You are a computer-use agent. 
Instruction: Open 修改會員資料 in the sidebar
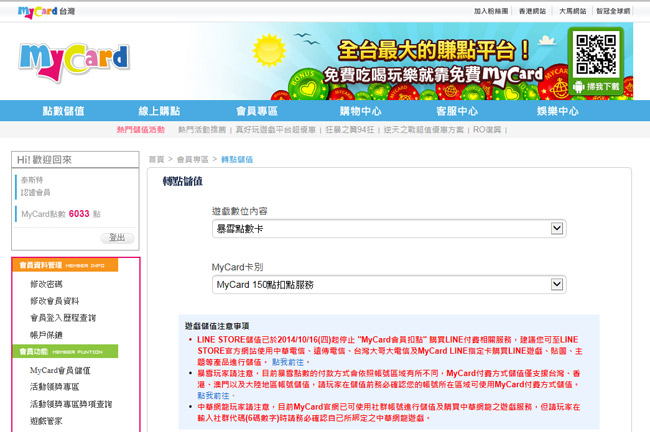pos(54,301)
